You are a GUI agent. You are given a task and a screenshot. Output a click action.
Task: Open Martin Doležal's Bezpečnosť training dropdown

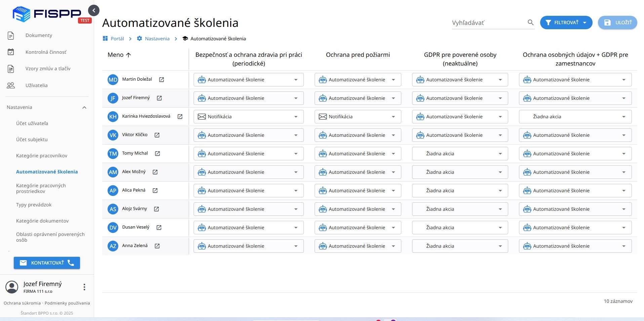tap(248, 80)
